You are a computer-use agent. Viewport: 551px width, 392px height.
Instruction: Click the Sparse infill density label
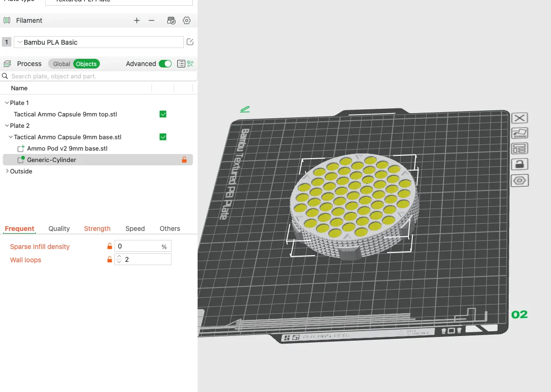[x=40, y=247]
